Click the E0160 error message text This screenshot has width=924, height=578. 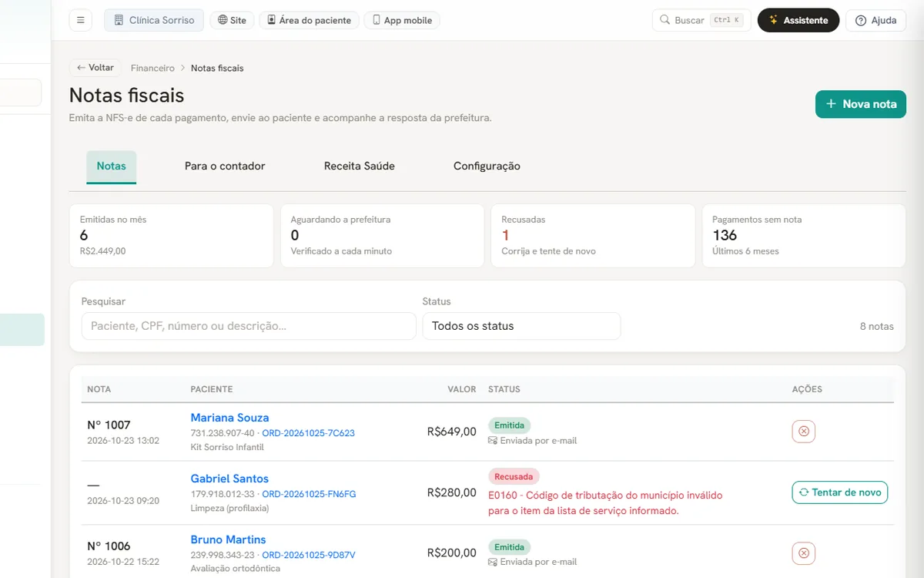[x=605, y=502]
